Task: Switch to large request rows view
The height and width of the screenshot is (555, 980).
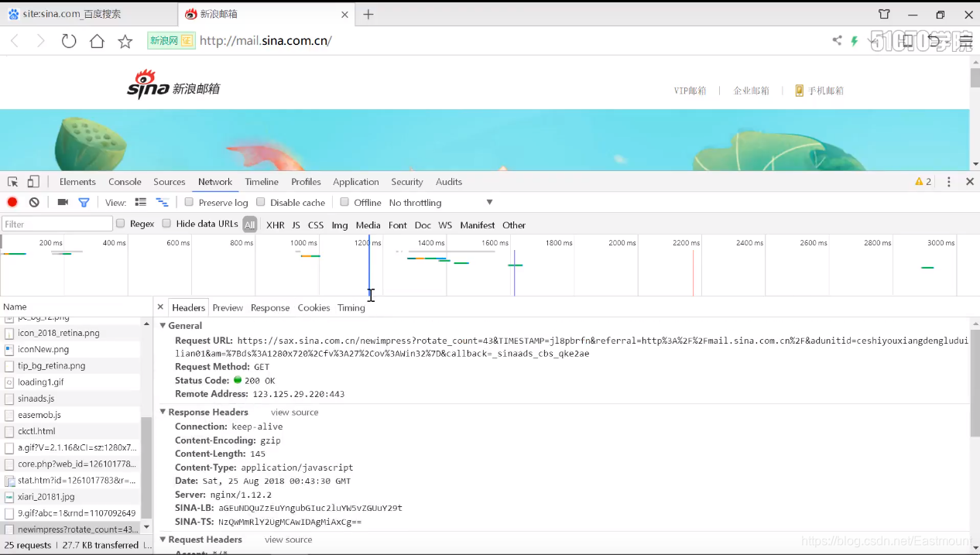Action: tap(140, 202)
